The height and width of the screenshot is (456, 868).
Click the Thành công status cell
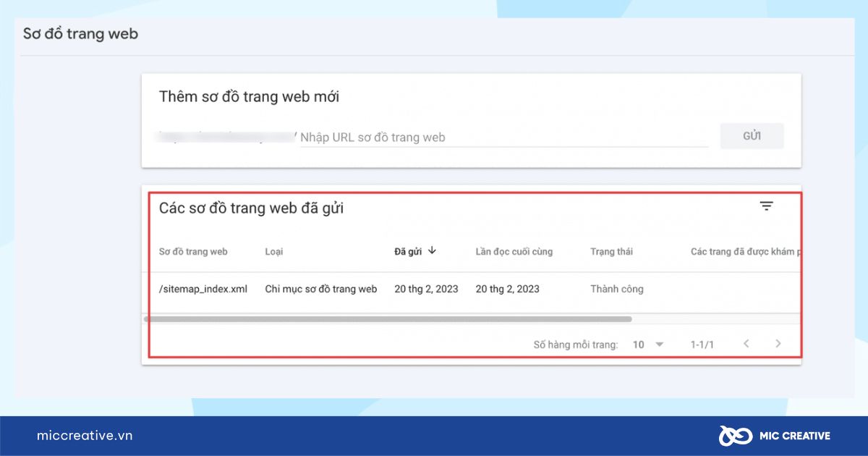(x=617, y=289)
